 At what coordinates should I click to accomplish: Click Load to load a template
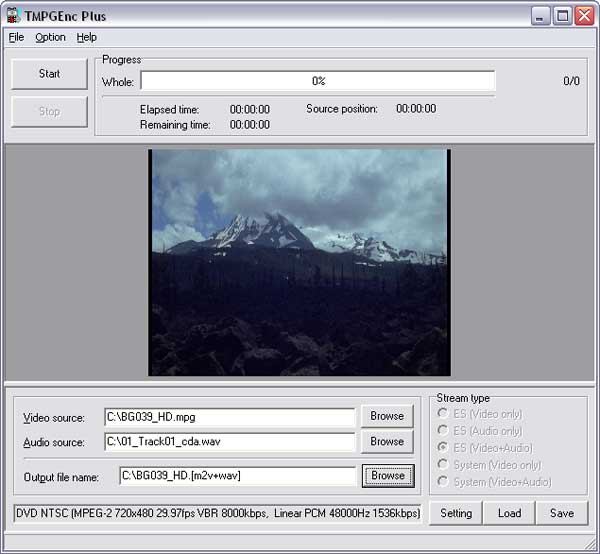(x=509, y=513)
